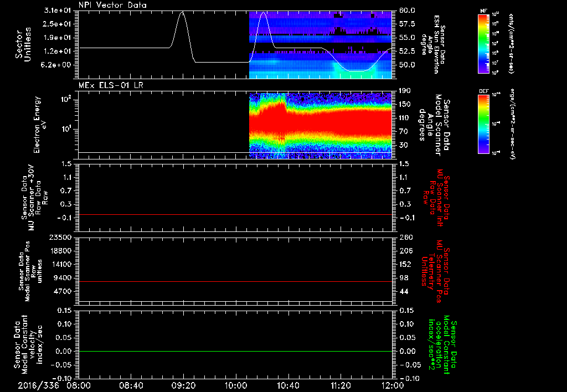Image resolution: width=567 pixels, height=392 pixels.
Task: Click the red "MU Scanner Pos Telemetry" axis title
Action: click(x=435, y=271)
